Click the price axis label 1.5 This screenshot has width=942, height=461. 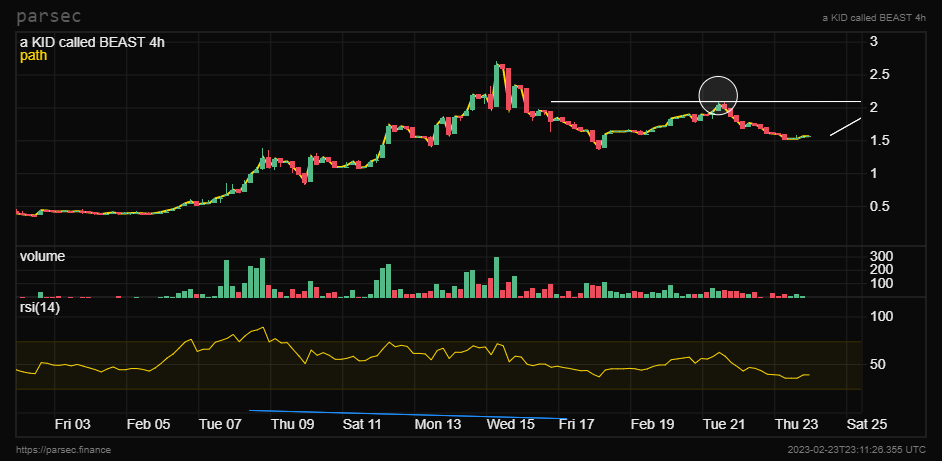click(878, 141)
